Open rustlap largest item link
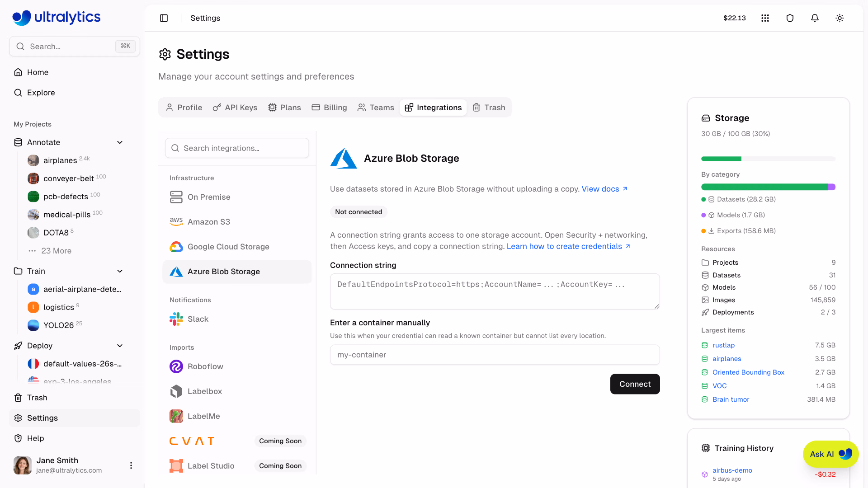This screenshot has height=488, width=868. tap(723, 345)
